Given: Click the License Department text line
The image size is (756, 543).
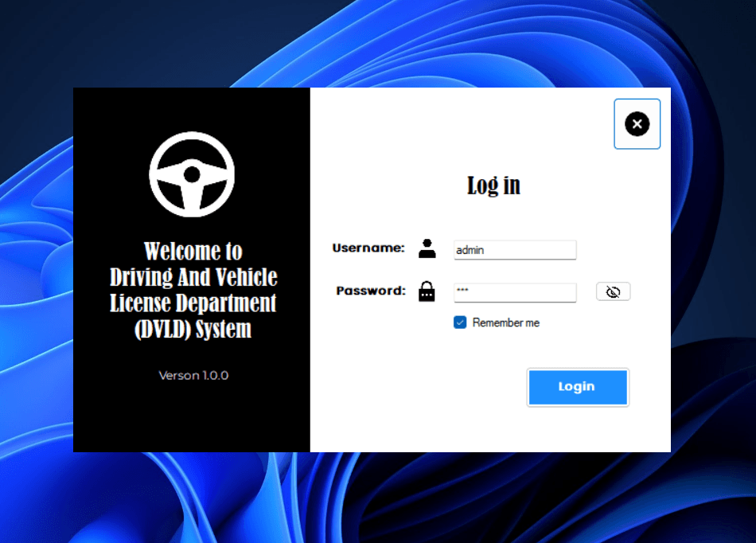Looking at the screenshot, I should pos(193,303).
